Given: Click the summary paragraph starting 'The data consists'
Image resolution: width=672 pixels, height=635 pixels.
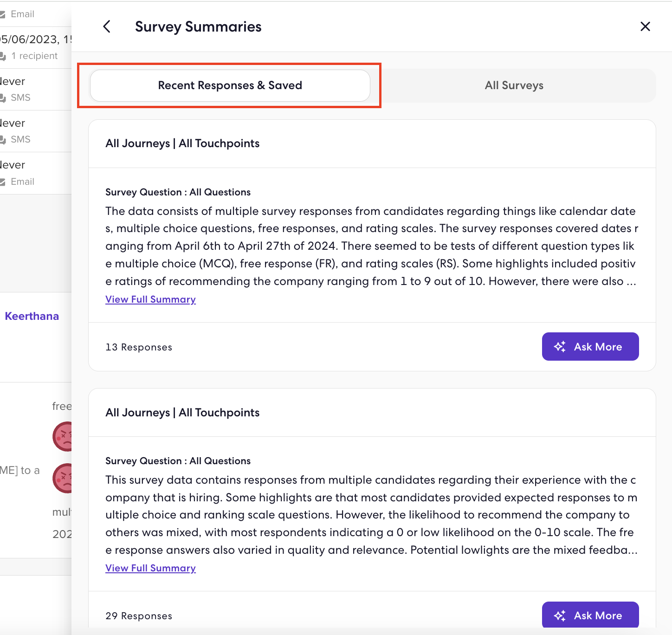Looking at the screenshot, I should (372, 246).
